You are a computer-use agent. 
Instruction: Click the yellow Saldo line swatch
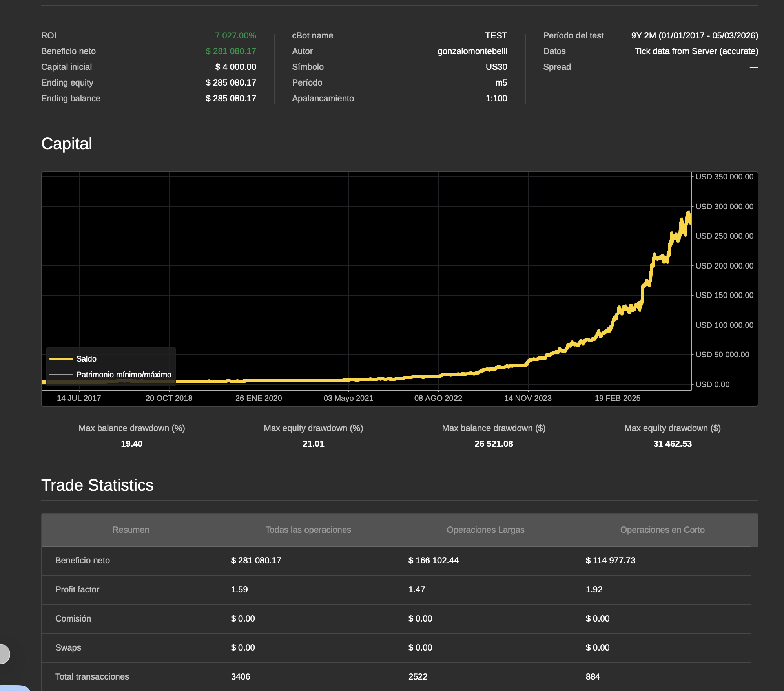click(x=61, y=359)
